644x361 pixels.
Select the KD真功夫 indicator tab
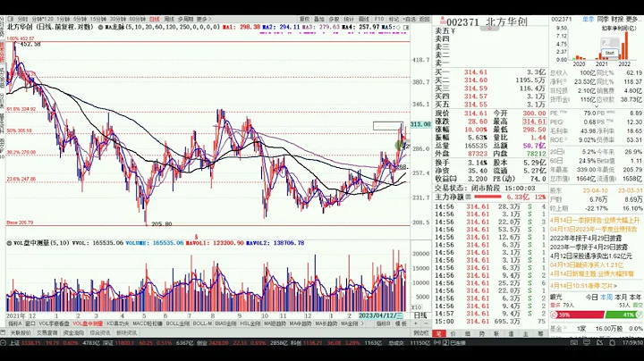click(118, 323)
